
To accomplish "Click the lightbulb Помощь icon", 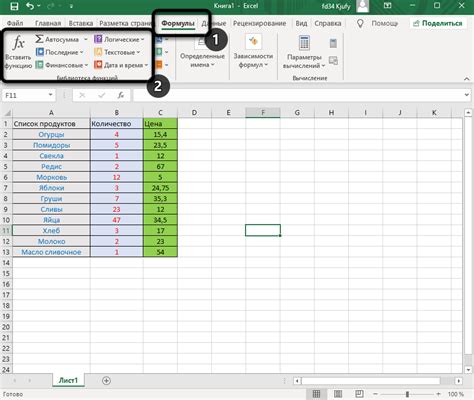I will (360, 23).
